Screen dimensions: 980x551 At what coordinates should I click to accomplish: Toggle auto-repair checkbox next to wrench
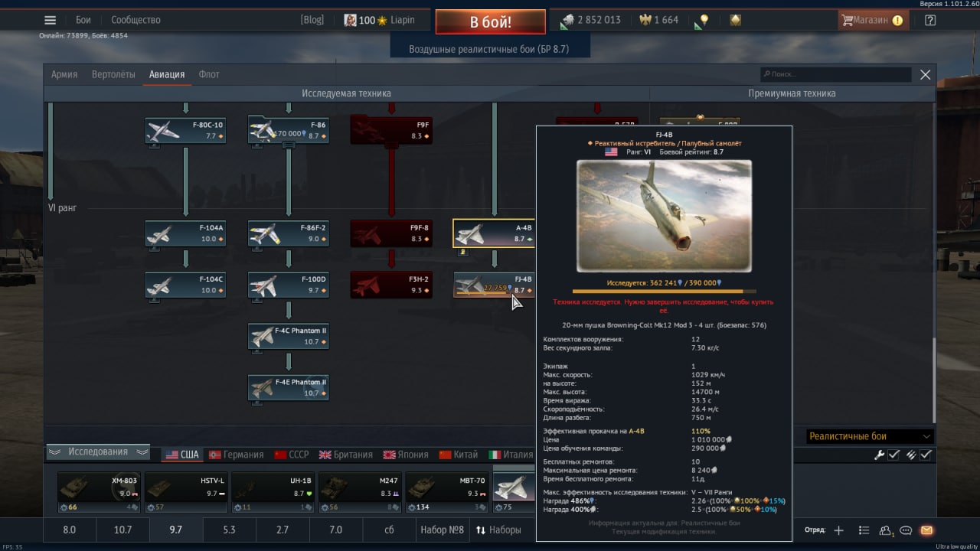tap(893, 455)
